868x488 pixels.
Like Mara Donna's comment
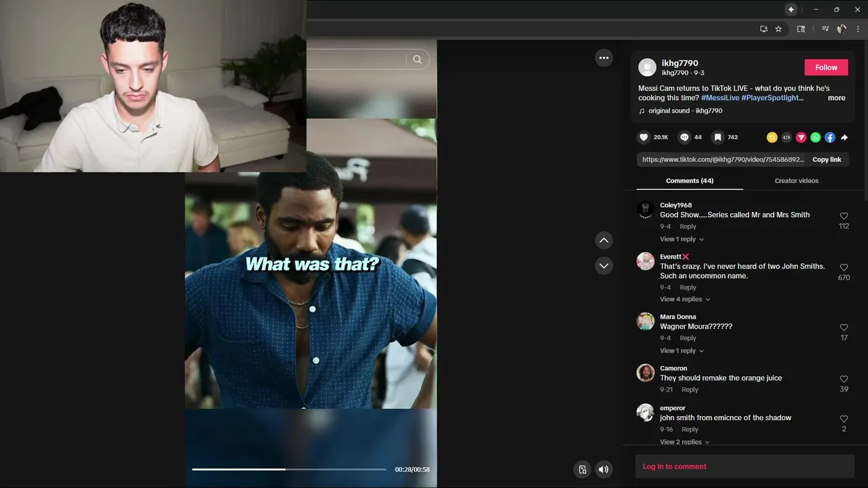(x=844, y=328)
